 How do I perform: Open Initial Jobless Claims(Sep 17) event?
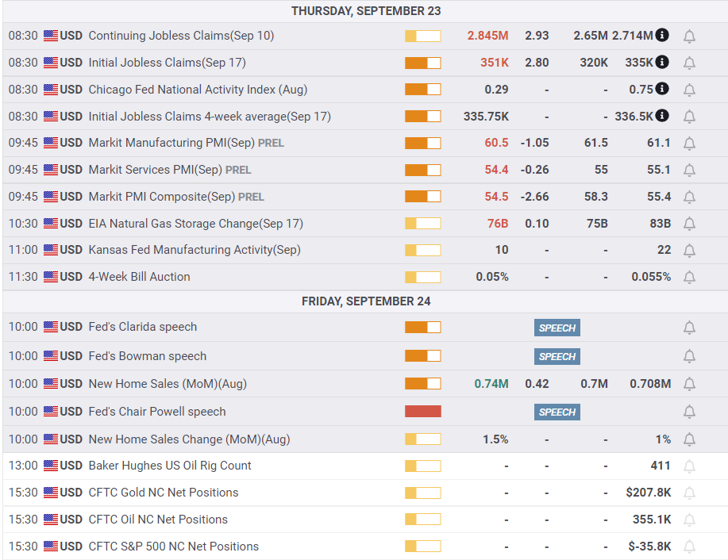coord(168,62)
